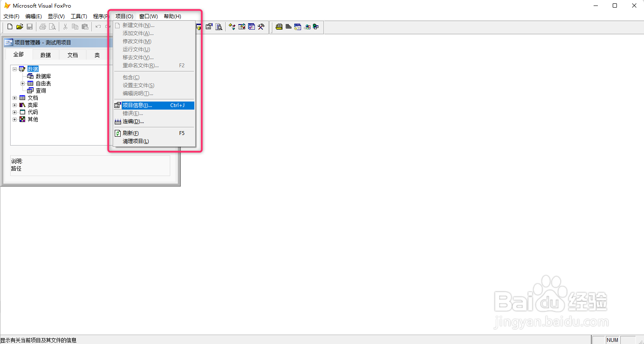Click the hammer-and-wrench tools toolbar icon

261,27
